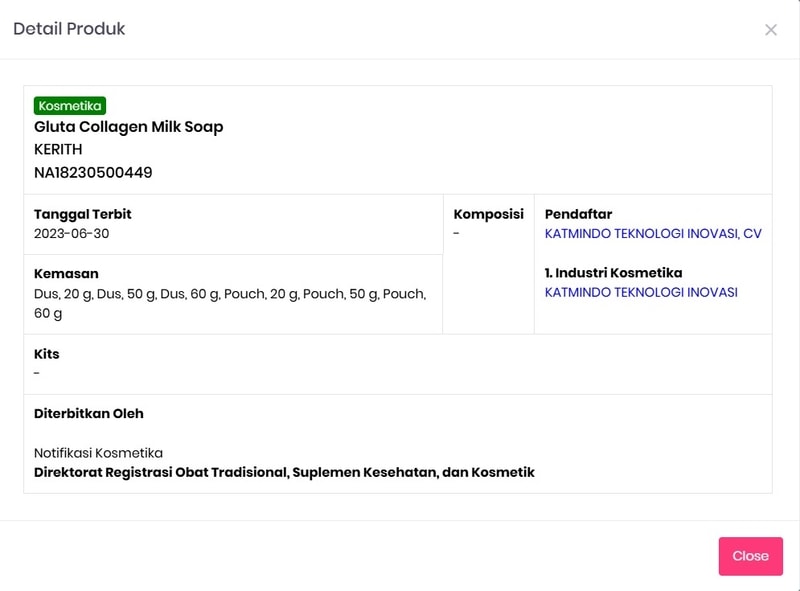Image resolution: width=800 pixels, height=591 pixels.
Task: Click the Notifikasi Kosmetika text
Action: click(x=98, y=453)
